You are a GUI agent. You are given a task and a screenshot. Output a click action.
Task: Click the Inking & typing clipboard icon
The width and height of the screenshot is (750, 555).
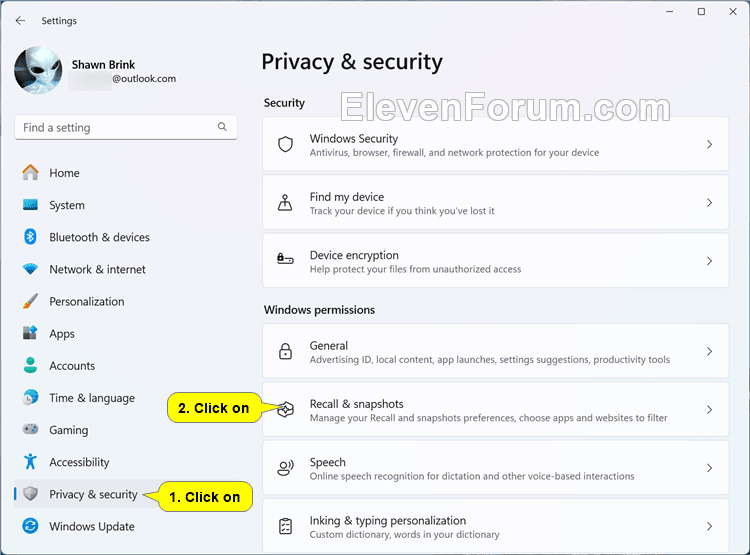point(286,526)
